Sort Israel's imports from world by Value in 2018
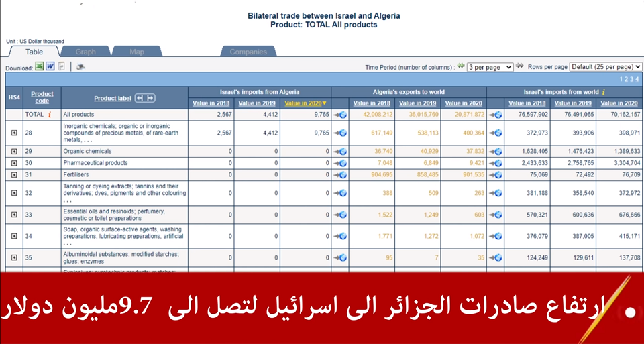 point(527,103)
